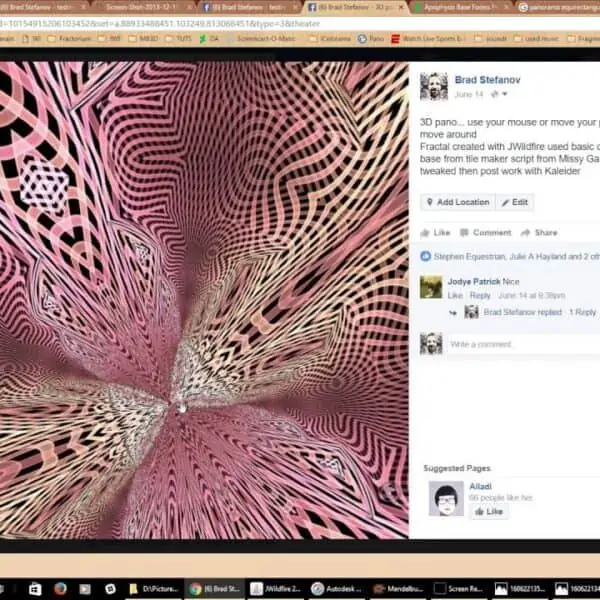Viewport: 600px width, 600px height.
Task: Open the DA DeviantArt bookmark
Action: click(209, 39)
